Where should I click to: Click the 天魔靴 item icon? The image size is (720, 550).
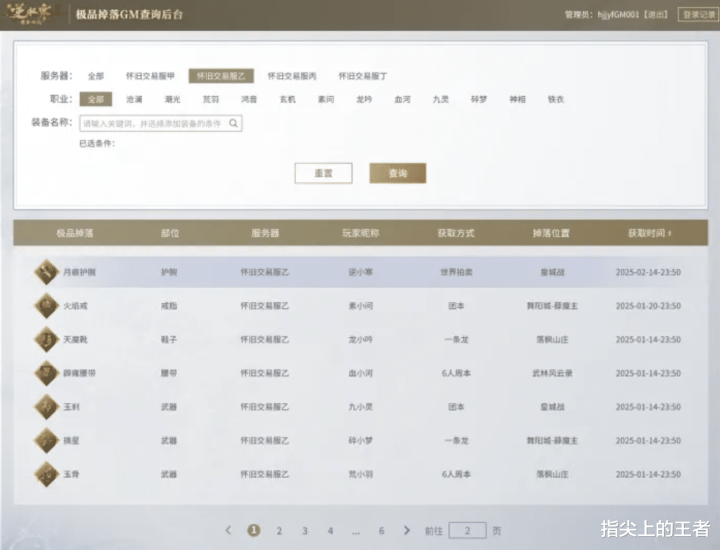click(x=46, y=339)
